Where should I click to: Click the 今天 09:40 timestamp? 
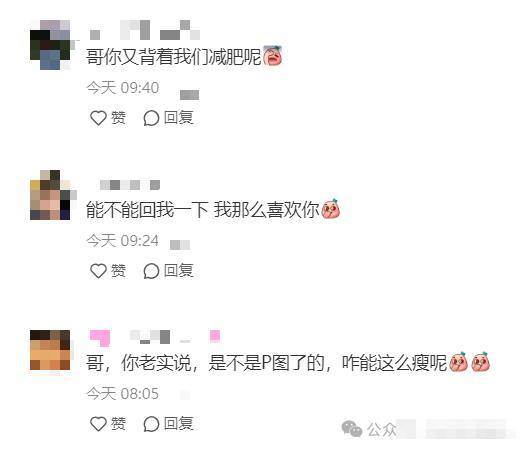click(x=123, y=88)
